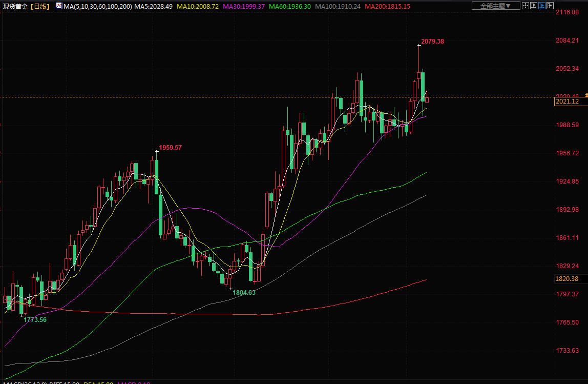Click the exit arrow icon at top right
The image size is (588, 384).
point(551,6)
